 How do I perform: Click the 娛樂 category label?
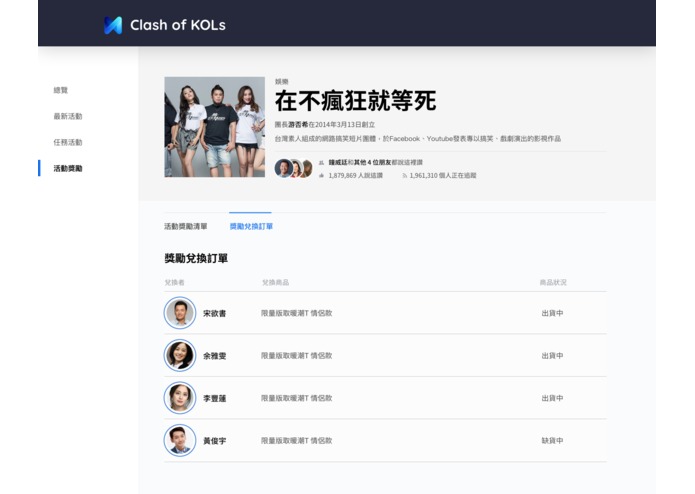[x=281, y=82]
